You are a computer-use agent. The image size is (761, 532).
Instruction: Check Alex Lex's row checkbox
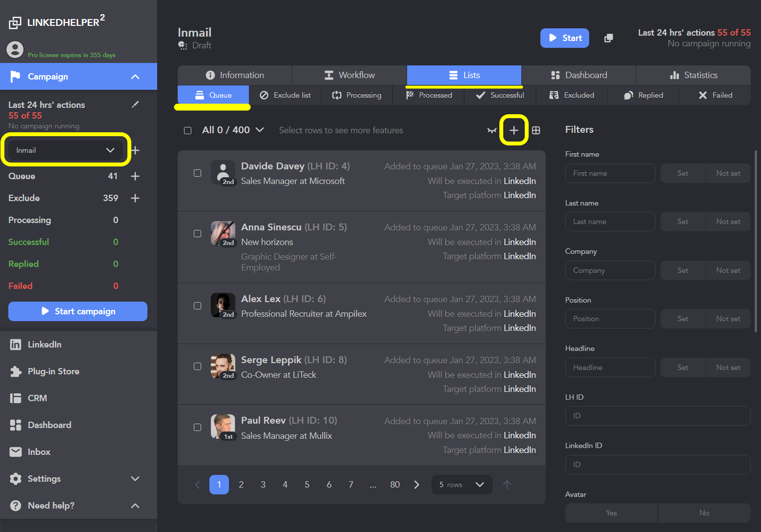(x=197, y=306)
